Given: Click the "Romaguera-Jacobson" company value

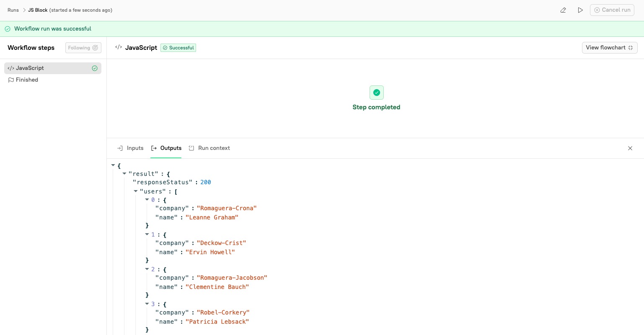Looking at the screenshot, I should coord(232,278).
